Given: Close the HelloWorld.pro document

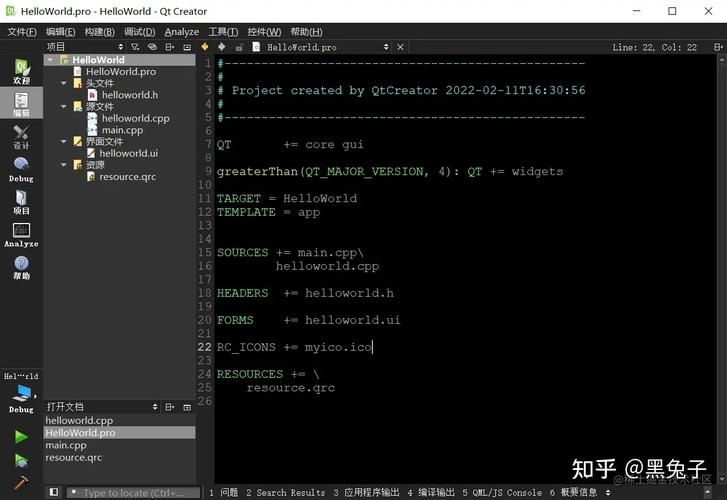Looking at the screenshot, I should click(400, 47).
